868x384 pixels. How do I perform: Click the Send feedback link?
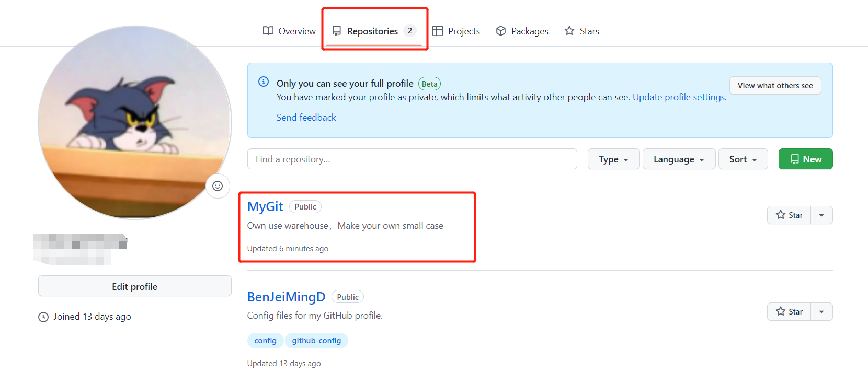[x=306, y=118]
